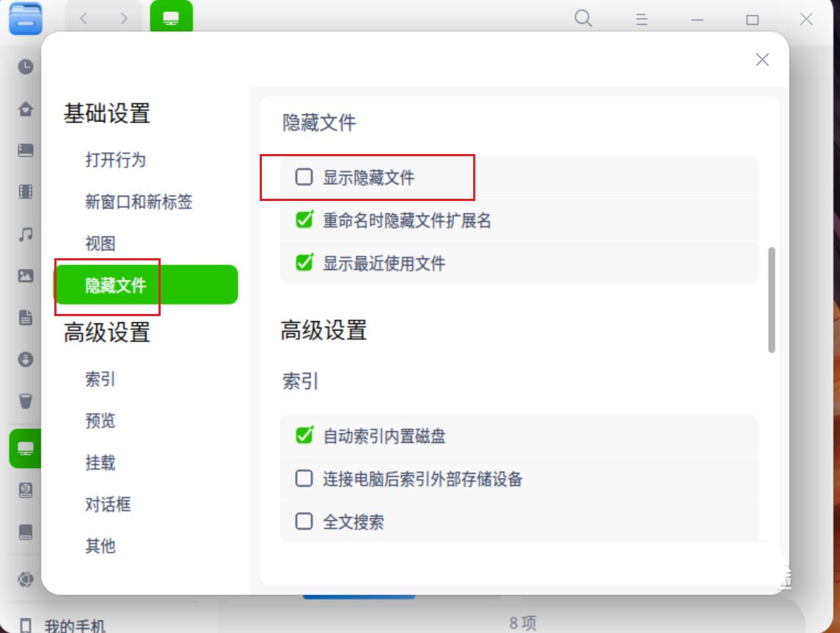Open search in file manager title bar
Viewport: 840px width, 633px height.
[582, 19]
